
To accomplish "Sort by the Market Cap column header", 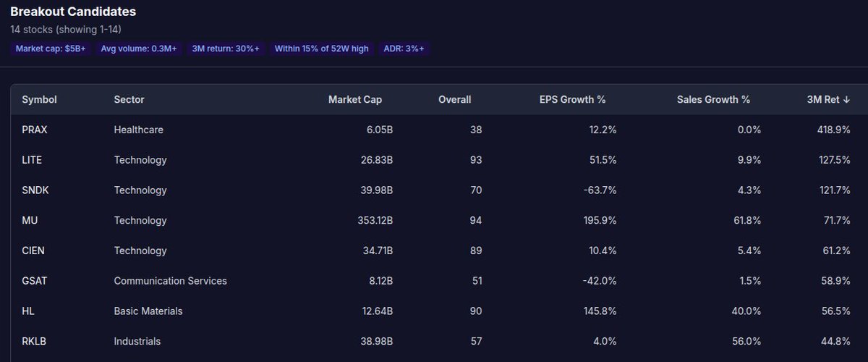I will tap(354, 99).
